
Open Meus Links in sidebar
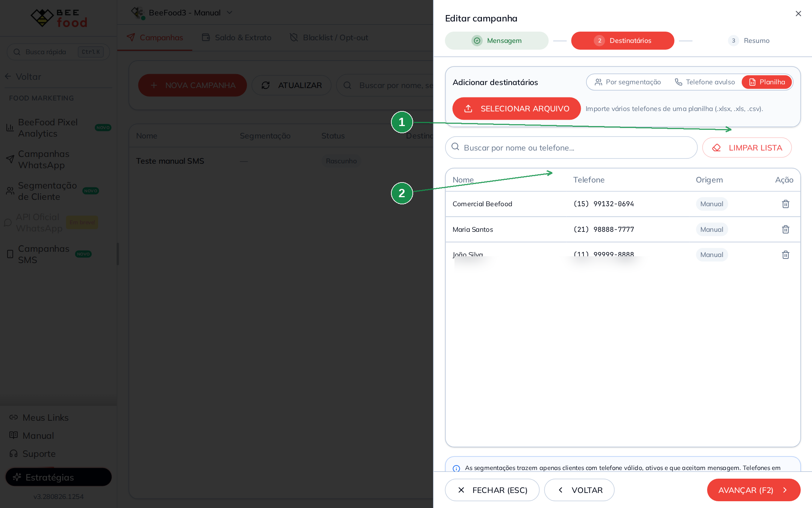pos(39,418)
